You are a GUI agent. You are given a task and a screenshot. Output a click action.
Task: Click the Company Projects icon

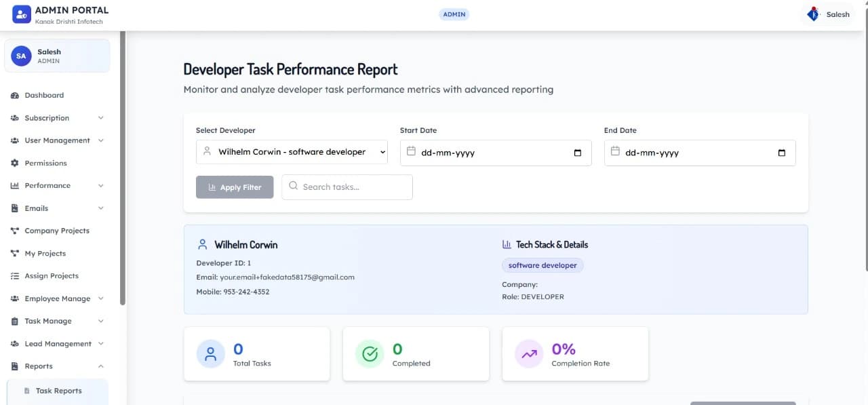(15, 231)
